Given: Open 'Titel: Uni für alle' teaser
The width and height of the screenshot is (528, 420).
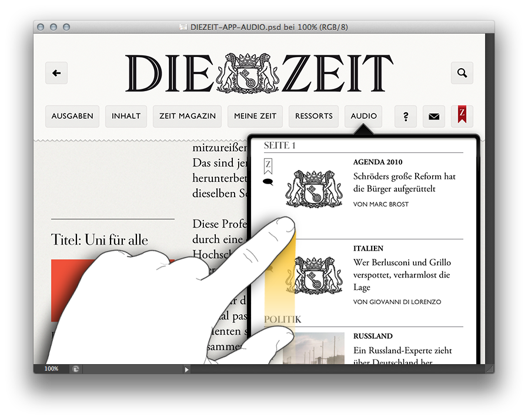Looking at the screenshot, I should coord(99,240).
